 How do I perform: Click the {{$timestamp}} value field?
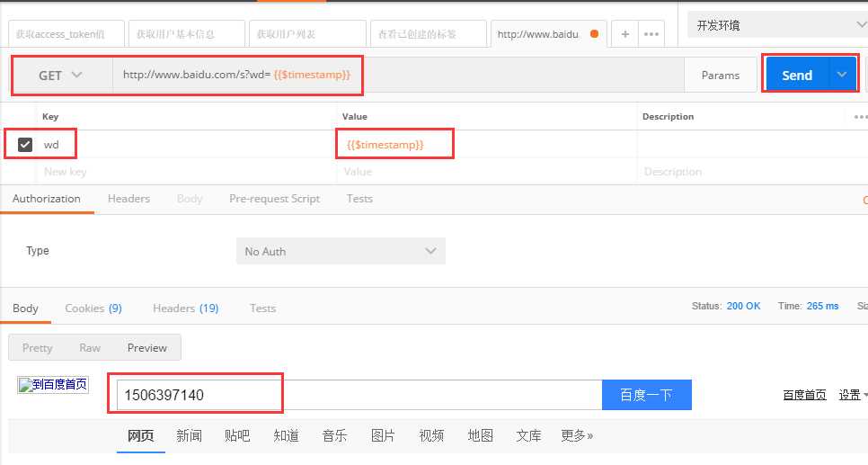pos(487,145)
